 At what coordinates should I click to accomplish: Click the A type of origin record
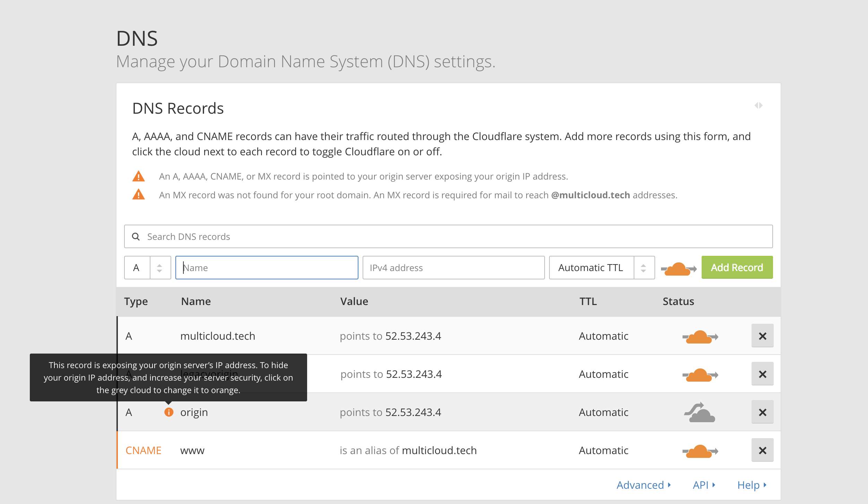coord(129,412)
